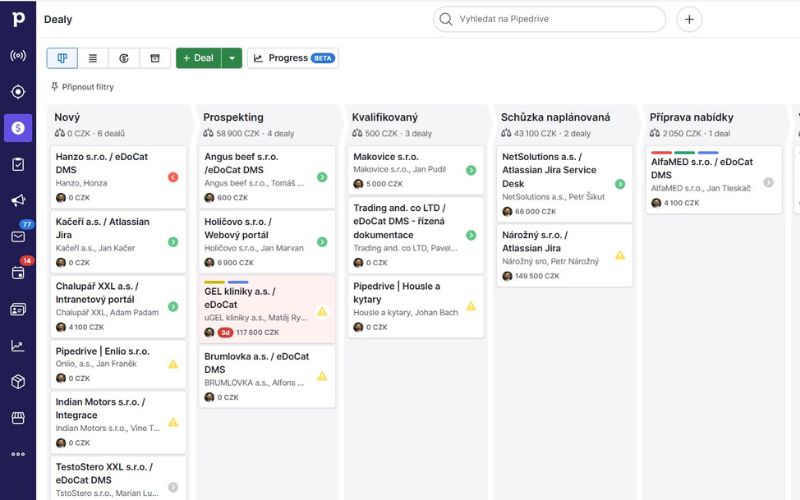Image resolution: width=800 pixels, height=500 pixels.
Task: Select the Příprava nabídky stage header
Action: point(691,117)
